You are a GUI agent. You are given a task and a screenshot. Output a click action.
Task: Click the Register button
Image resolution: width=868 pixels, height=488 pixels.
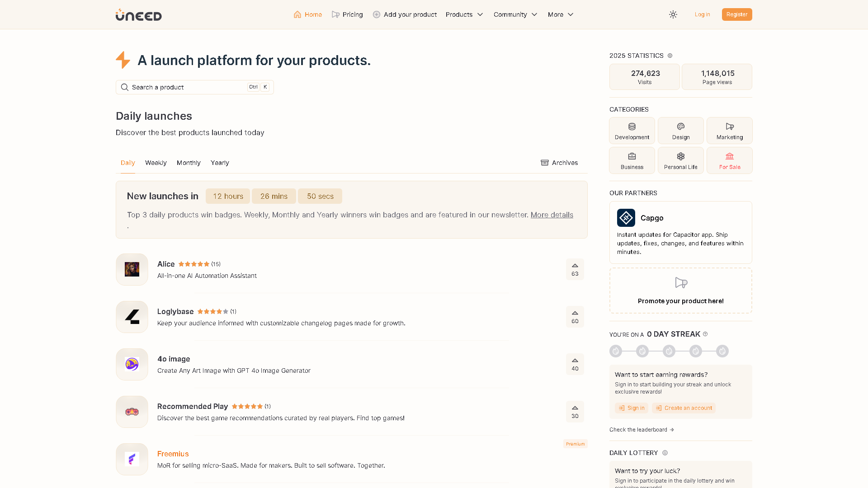(x=737, y=14)
